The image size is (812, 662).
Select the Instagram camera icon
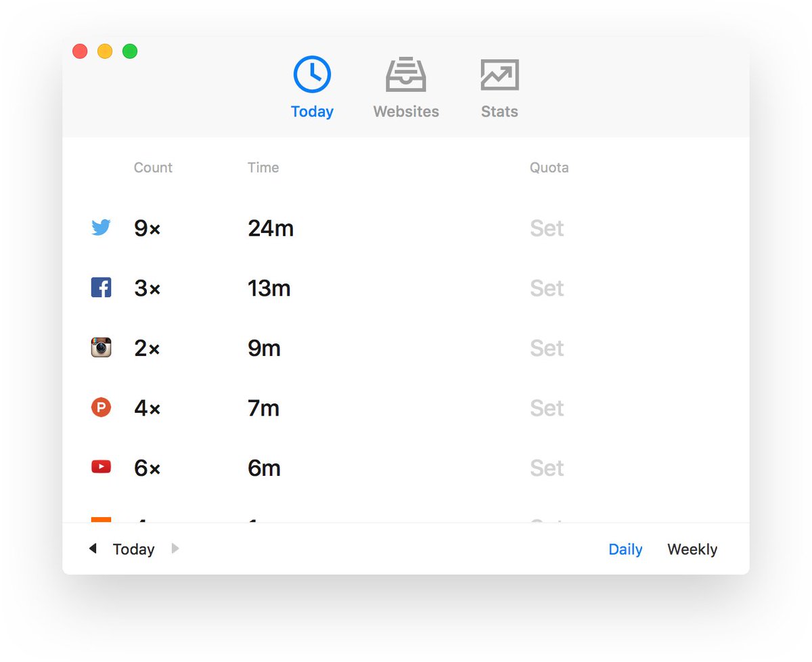coord(101,347)
